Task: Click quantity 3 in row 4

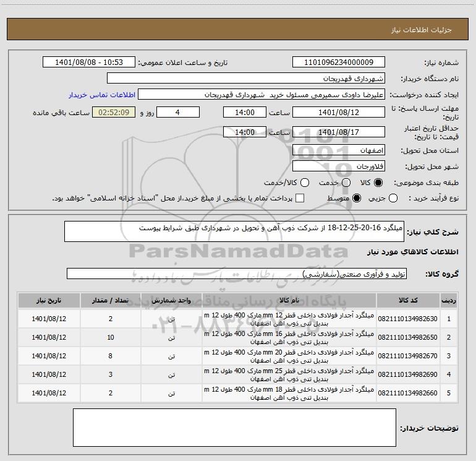Action: pos(111,374)
